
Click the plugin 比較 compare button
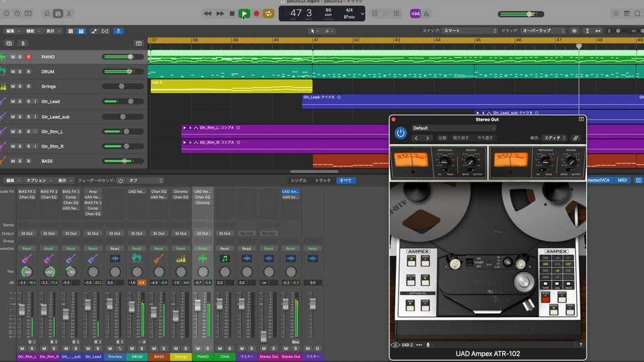coord(442,138)
